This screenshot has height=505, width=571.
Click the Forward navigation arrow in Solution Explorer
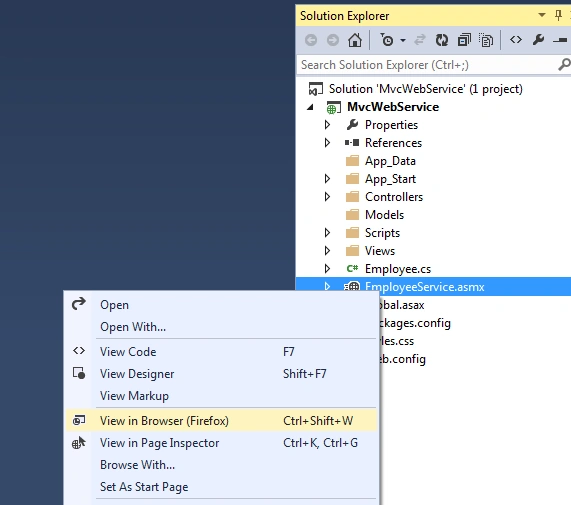pyautogui.click(x=332, y=40)
